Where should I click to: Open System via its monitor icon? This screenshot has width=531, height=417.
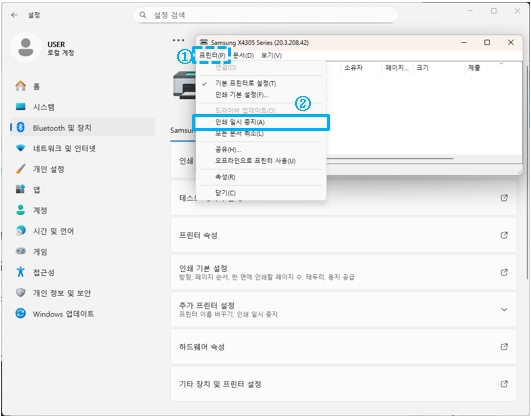(21, 107)
